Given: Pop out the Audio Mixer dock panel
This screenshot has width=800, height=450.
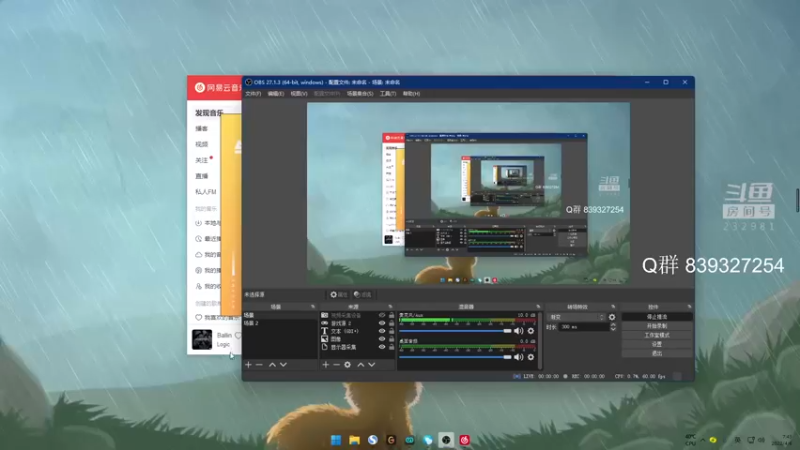Looking at the screenshot, I should coord(538,307).
